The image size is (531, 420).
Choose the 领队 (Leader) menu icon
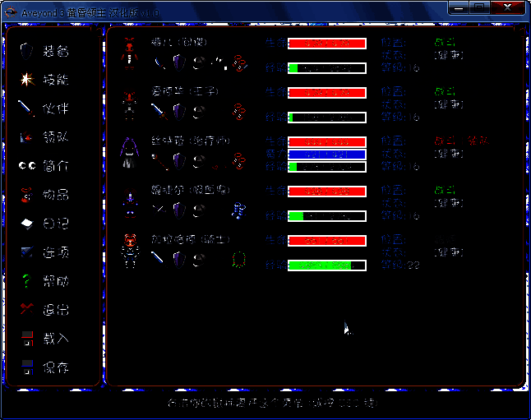(x=27, y=137)
